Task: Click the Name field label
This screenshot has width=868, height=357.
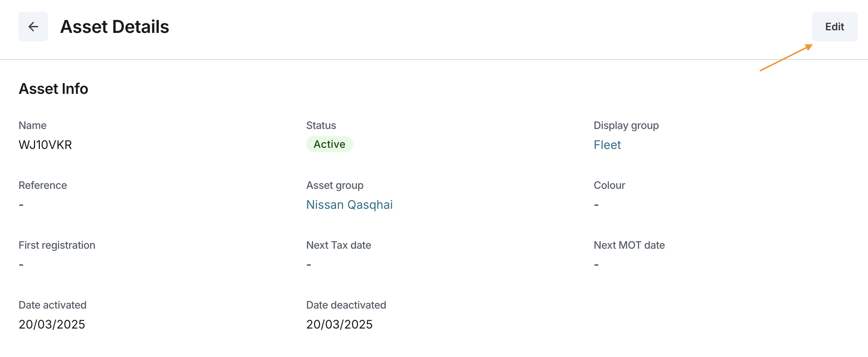Action: pos(33,126)
